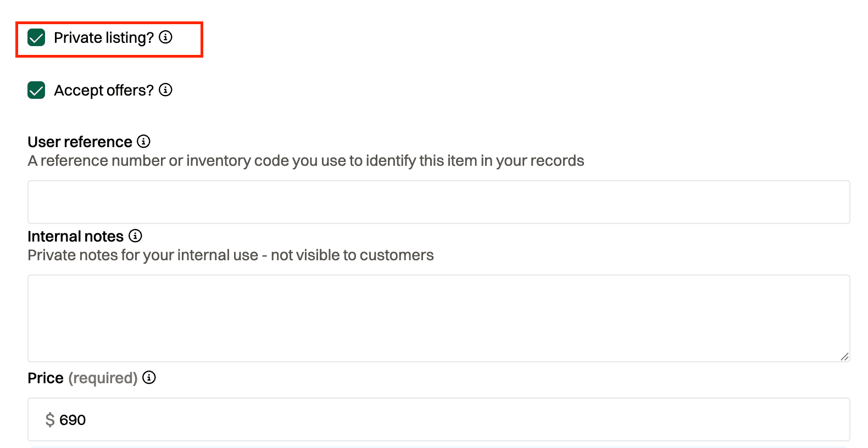Click the dollar sign in Price field

[x=50, y=420]
